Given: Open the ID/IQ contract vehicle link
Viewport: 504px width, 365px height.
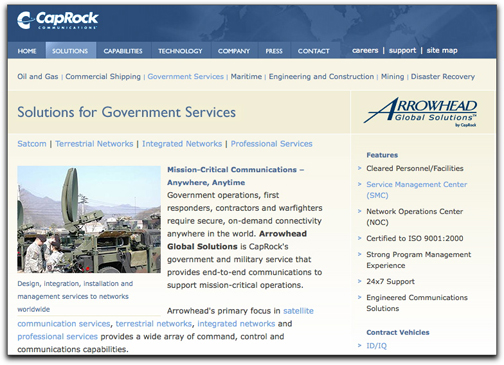Looking at the screenshot, I should [x=377, y=346].
